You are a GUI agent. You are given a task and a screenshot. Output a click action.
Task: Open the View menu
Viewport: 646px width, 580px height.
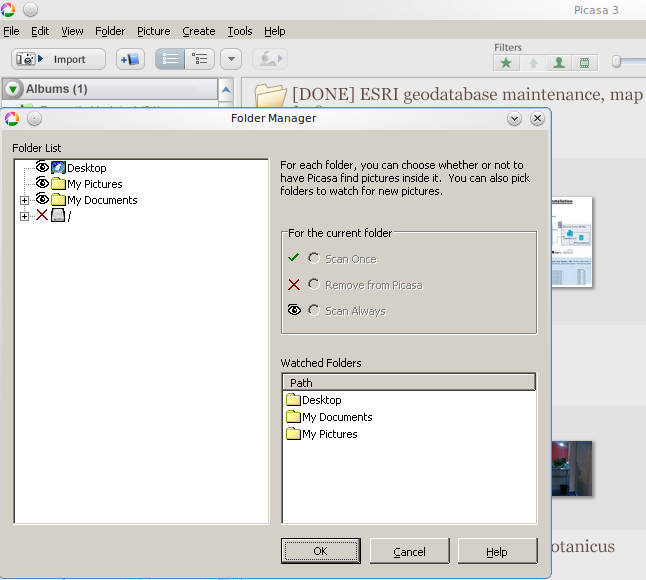(x=72, y=31)
